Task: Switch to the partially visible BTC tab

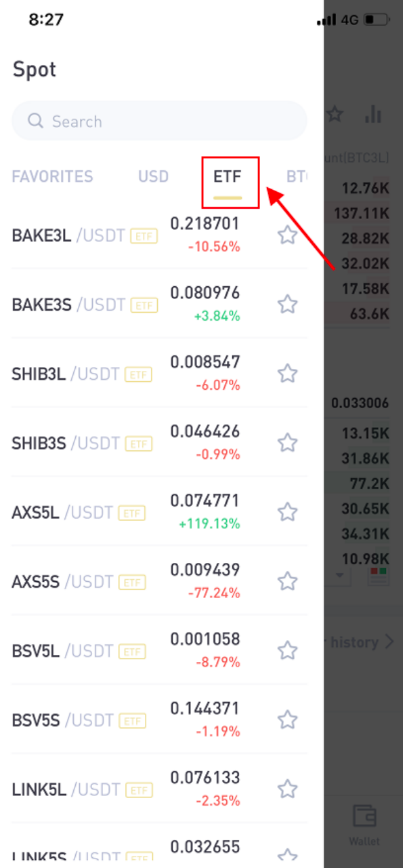Action: click(x=297, y=177)
